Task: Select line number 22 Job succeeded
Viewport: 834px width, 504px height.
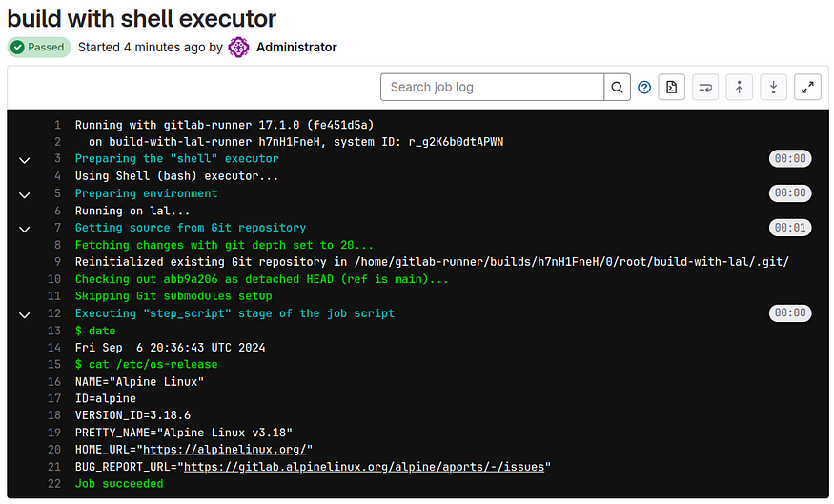Action: click(x=54, y=484)
